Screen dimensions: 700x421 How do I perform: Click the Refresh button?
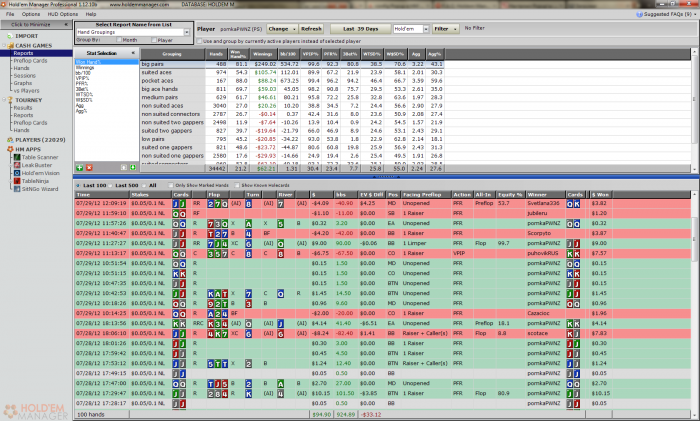tap(311, 29)
